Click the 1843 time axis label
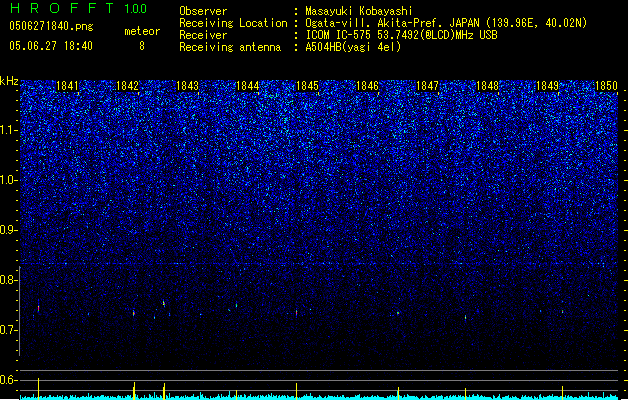This screenshot has width=629, height=400. [x=187, y=86]
